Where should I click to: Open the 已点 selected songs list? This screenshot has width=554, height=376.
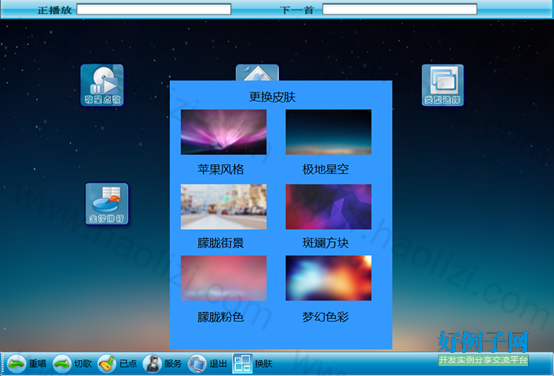click(x=117, y=364)
